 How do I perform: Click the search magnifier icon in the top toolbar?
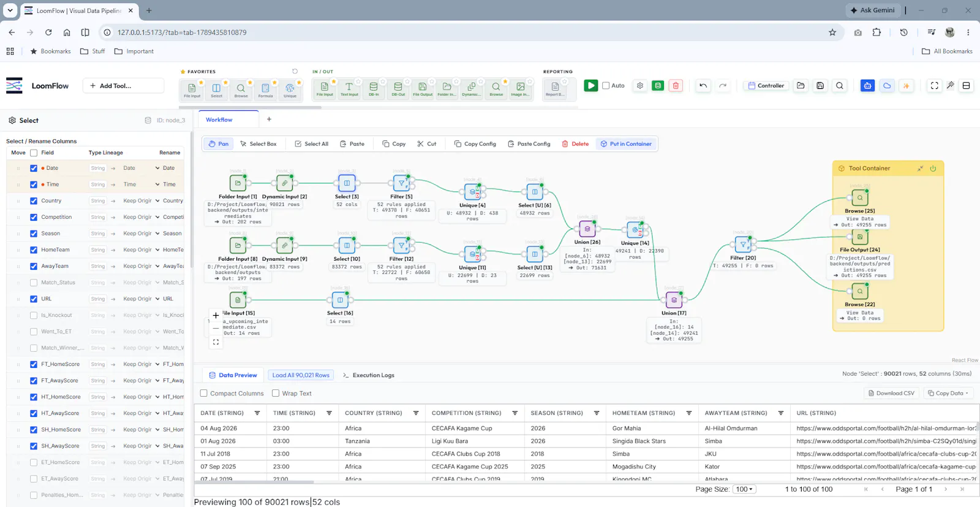click(x=840, y=86)
